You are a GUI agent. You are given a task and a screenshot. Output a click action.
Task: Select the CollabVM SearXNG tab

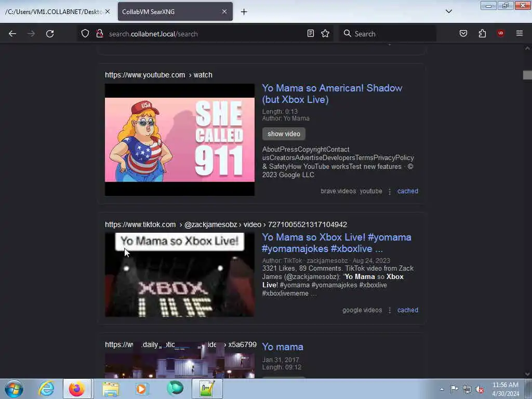[x=175, y=11]
